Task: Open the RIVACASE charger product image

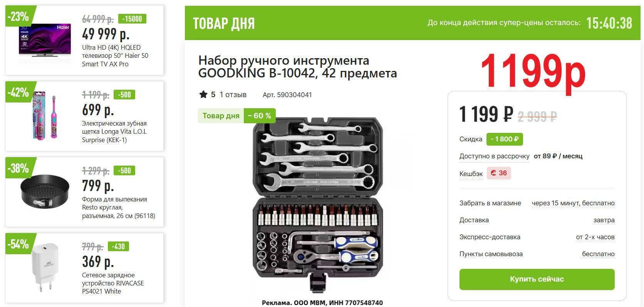Action: click(x=44, y=268)
